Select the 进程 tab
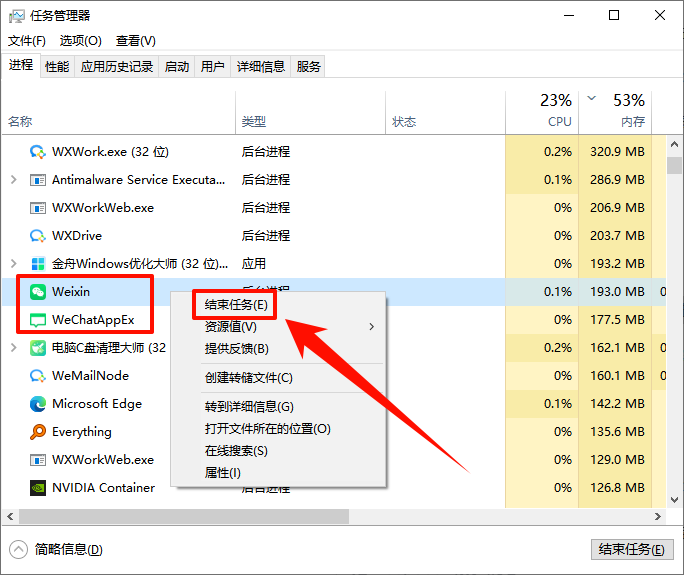 tap(21, 65)
